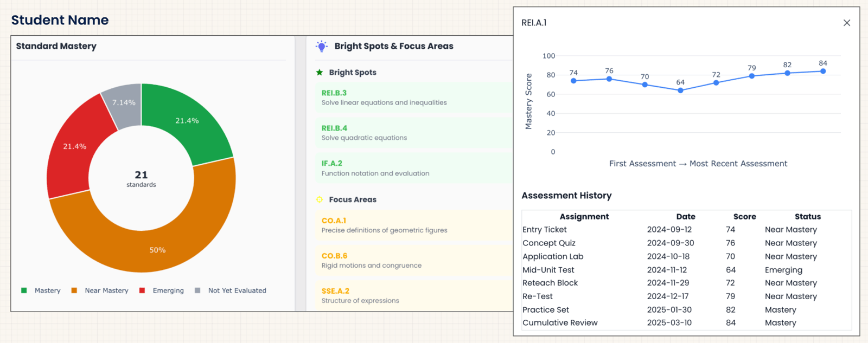Open the CO.A.1 geometric figures card
Image resolution: width=868 pixels, height=343 pixels.
[413, 225]
